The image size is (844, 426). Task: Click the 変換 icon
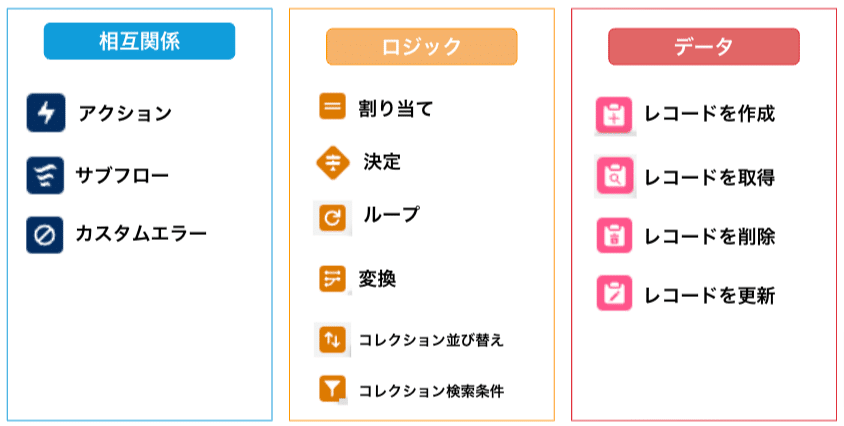pos(332,278)
